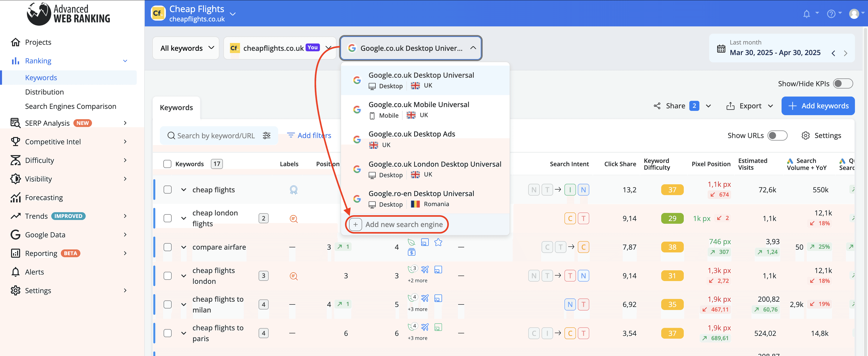The height and width of the screenshot is (356, 868).
Task: Open the notifications bell icon
Action: click(806, 14)
